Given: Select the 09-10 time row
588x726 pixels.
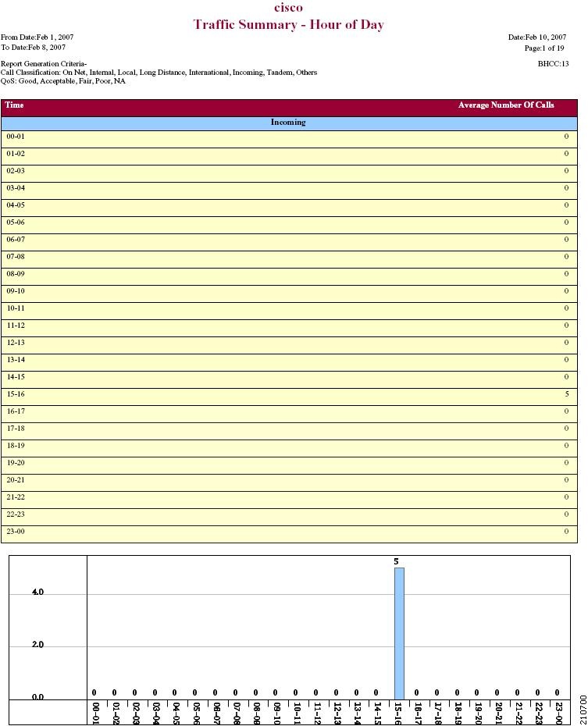Looking at the screenshot, I should pos(289,294).
